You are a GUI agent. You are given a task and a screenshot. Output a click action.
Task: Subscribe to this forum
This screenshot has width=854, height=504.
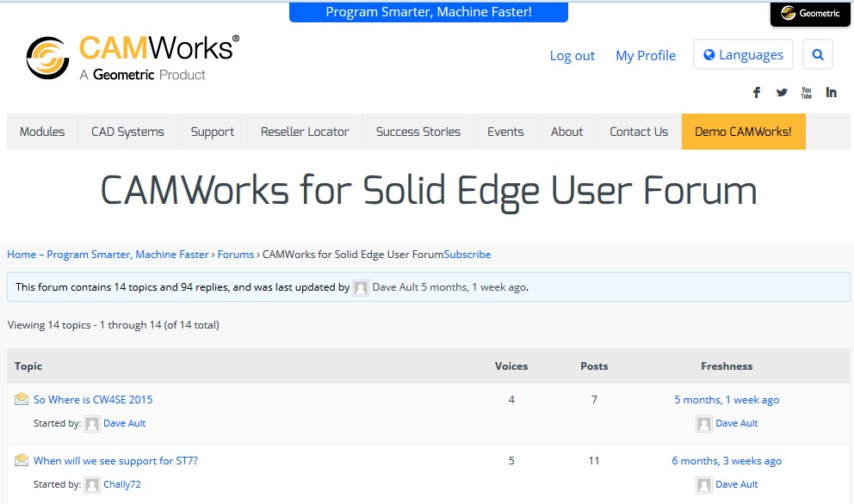[467, 255]
